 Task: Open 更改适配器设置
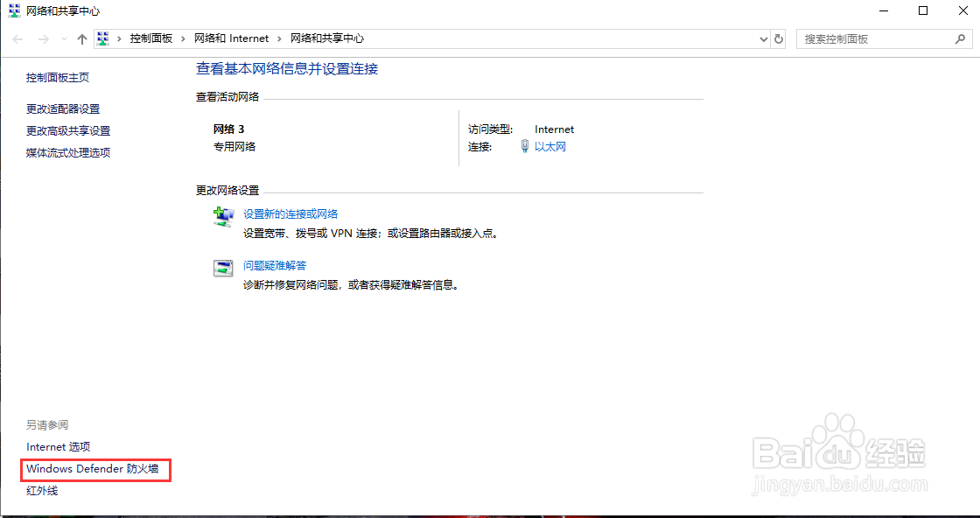click(64, 108)
